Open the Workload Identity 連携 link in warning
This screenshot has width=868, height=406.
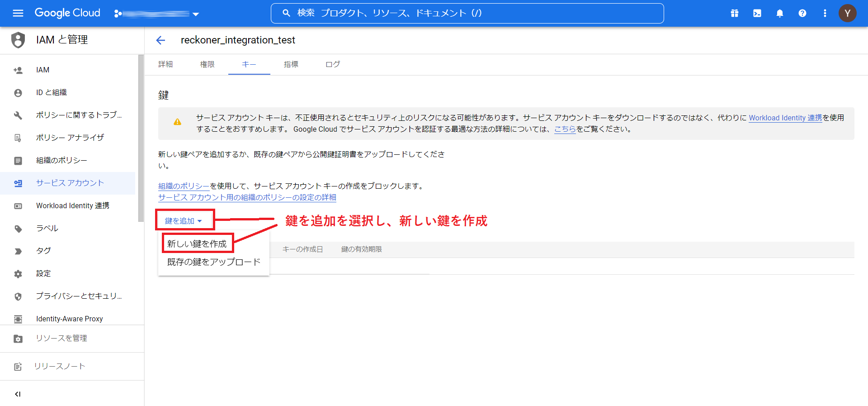[785, 118]
